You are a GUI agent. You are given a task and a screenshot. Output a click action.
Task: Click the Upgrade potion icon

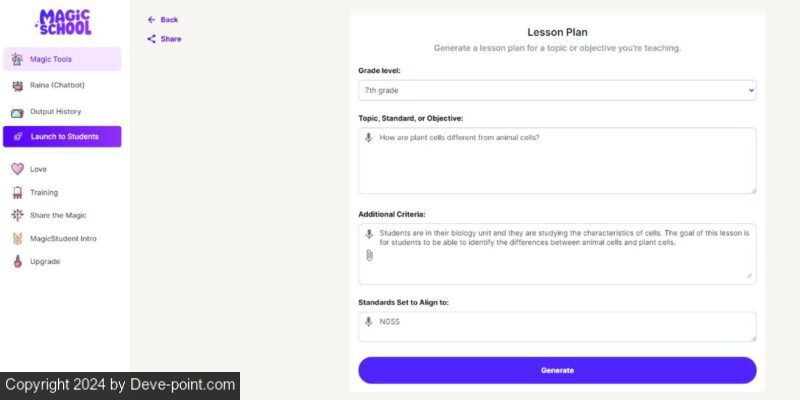(x=17, y=262)
